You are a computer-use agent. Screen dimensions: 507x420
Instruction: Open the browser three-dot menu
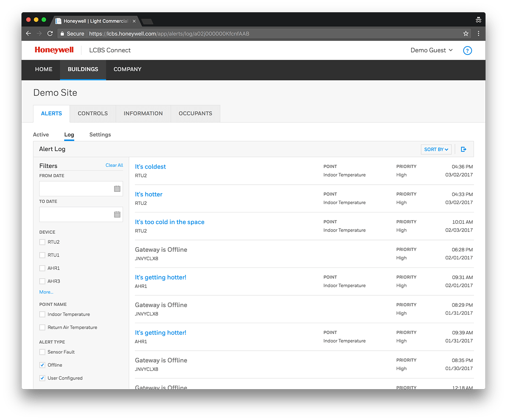tap(479, 33)
